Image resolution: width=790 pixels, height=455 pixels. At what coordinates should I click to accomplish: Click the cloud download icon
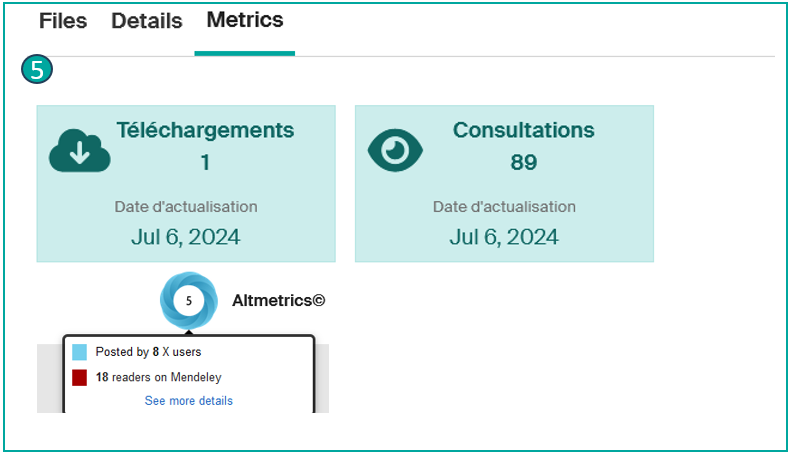pos(78,151)
